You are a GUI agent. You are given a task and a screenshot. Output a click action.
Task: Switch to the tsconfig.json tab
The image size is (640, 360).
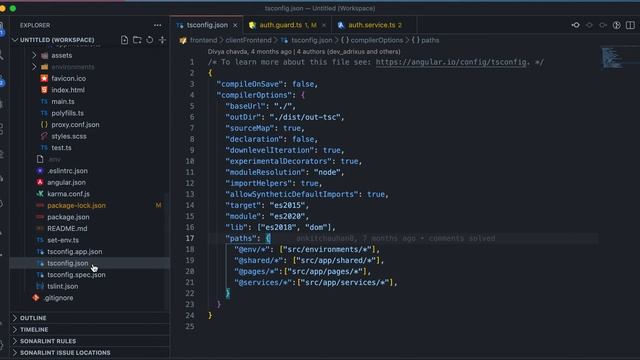(x=207, y=25)
